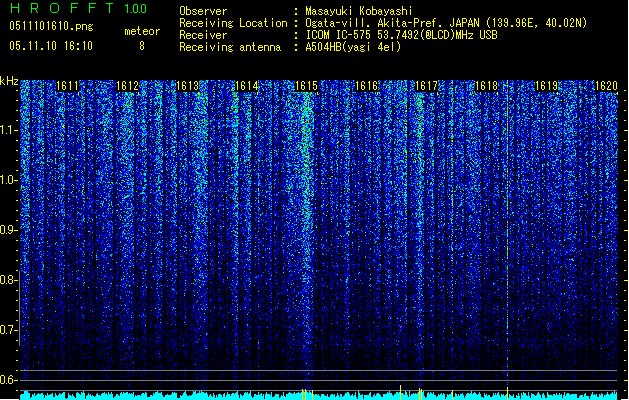
Task: Click the kHz axis unit label
Action: click(9, 81)
